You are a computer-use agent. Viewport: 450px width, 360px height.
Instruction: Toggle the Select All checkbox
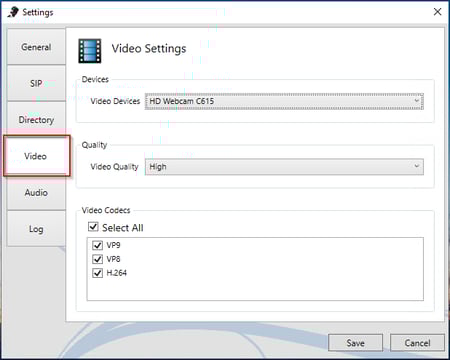pyautogui.click(x=93, y=227)
